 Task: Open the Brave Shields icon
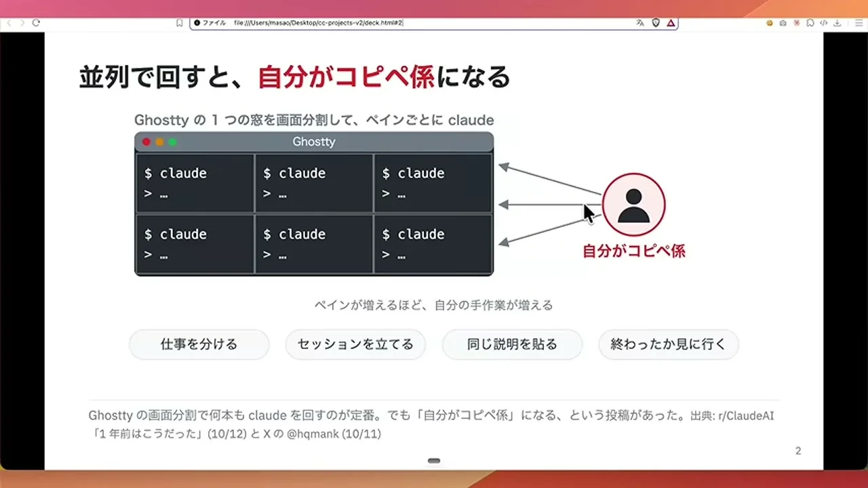656,23
